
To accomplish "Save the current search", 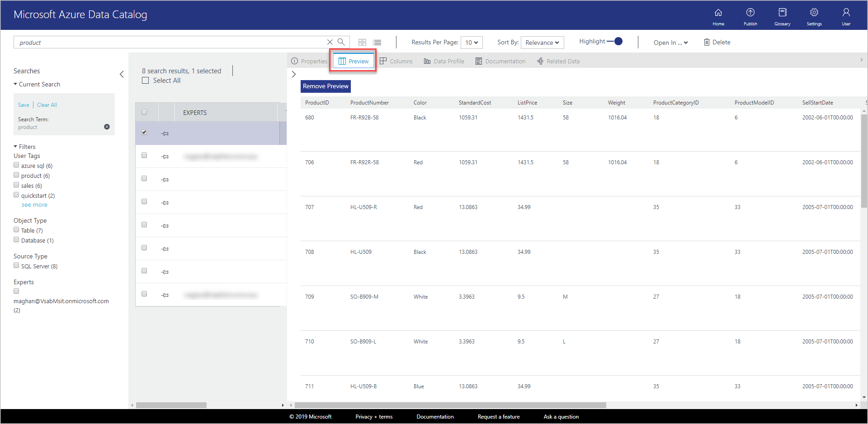I will 24,105.
